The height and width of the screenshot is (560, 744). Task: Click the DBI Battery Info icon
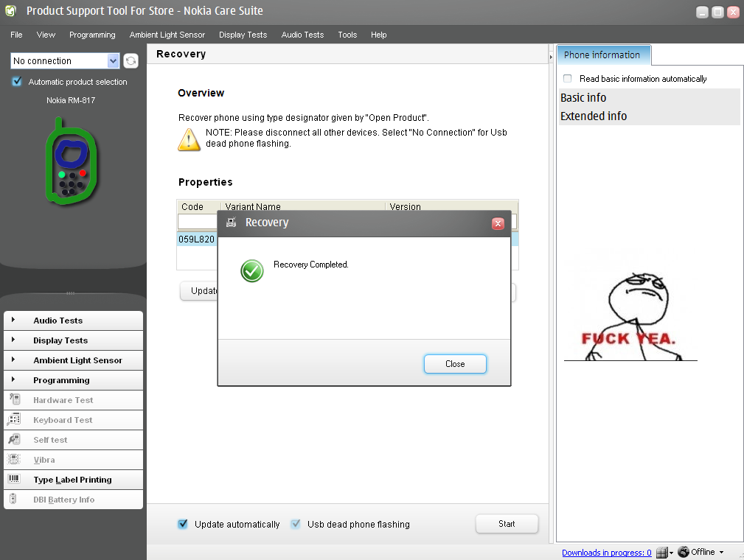coord(13,499)
